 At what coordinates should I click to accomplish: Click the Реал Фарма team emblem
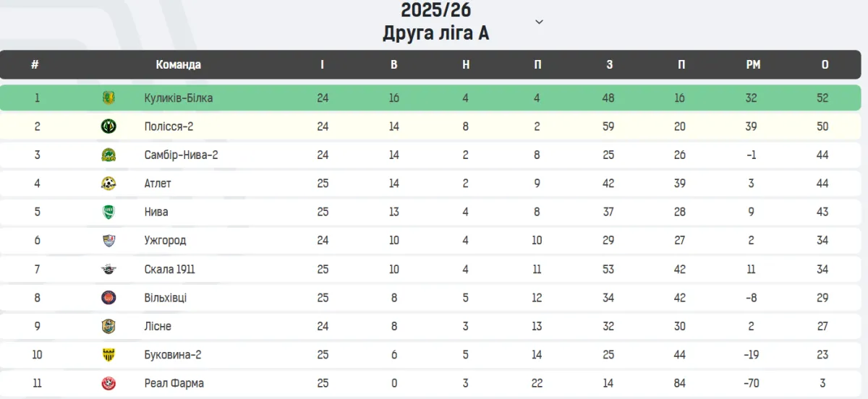[109, 384]
